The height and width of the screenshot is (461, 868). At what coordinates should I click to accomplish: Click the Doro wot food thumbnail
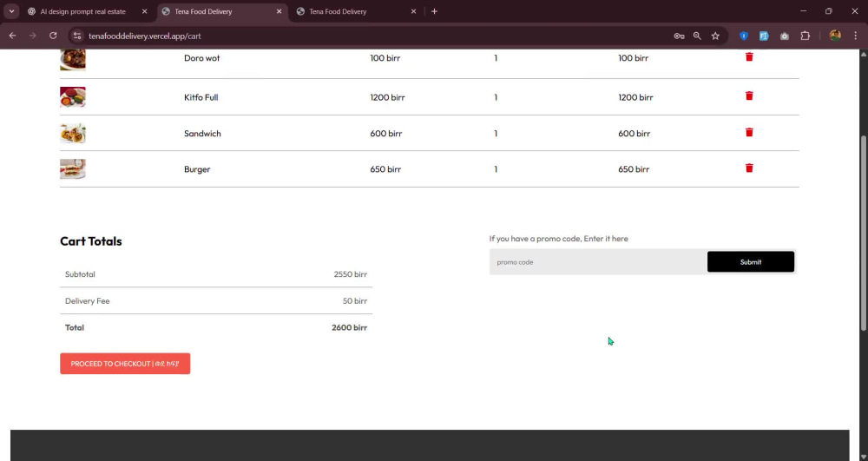(73, 59)
